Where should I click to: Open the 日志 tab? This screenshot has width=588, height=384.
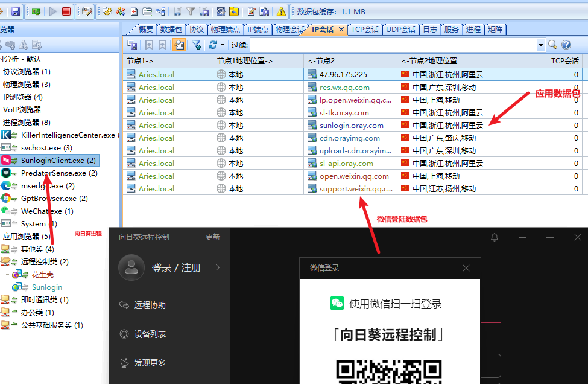[430, 29]
